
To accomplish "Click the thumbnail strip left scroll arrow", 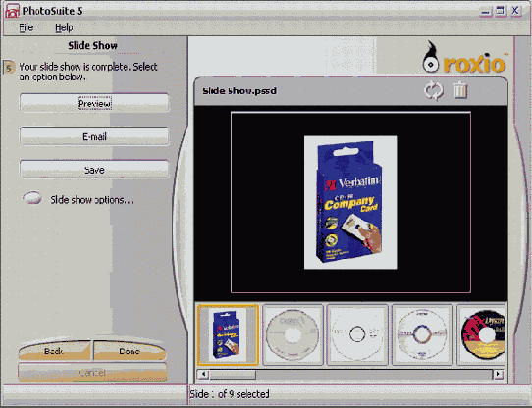I will pos(203,374).
